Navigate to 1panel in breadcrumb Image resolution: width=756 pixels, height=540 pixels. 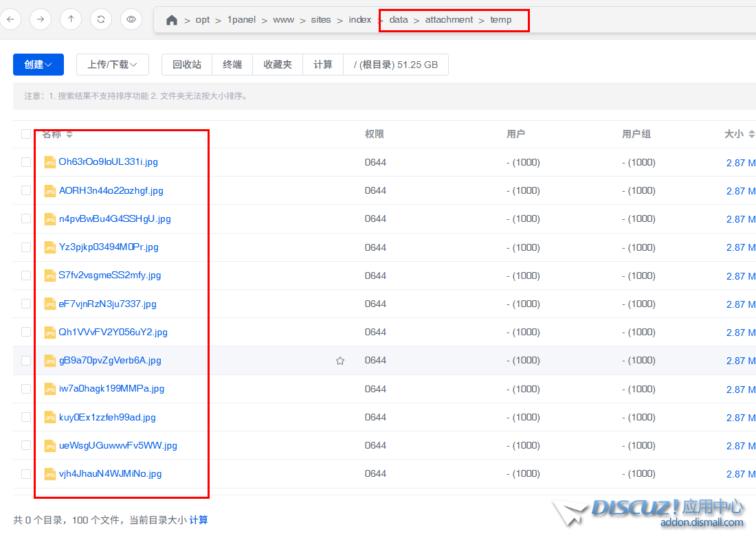pyautogui.click(x=241, y=20)
